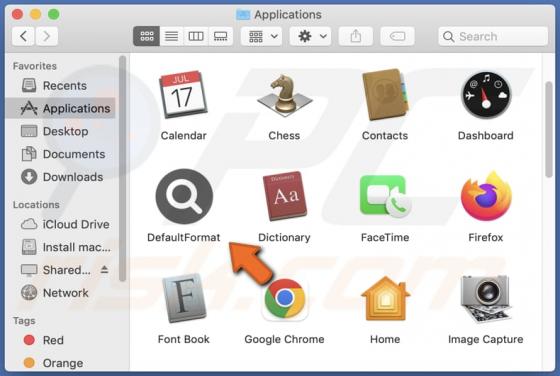
Task: Go back with the left chevron button
Action: tap(24, 36)
